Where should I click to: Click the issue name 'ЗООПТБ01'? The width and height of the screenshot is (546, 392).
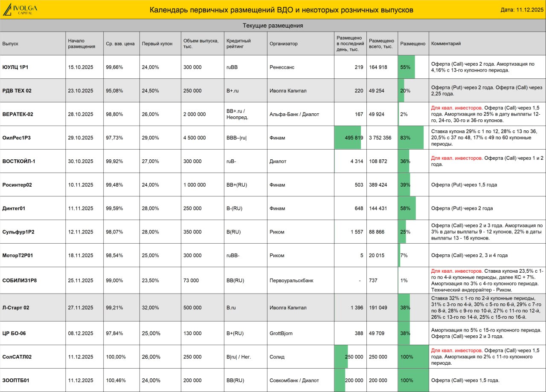click(15, 380)
